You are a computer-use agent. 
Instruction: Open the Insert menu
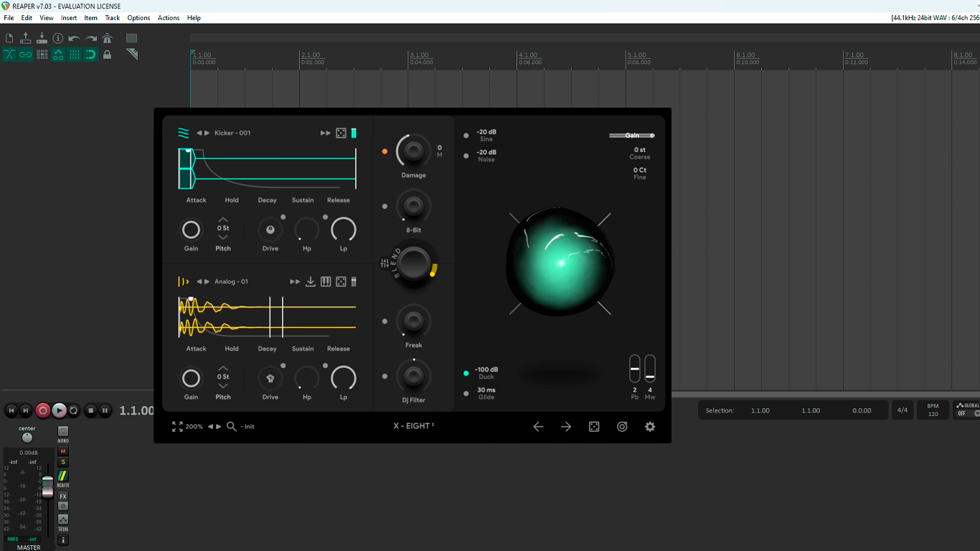click(69, 18)
